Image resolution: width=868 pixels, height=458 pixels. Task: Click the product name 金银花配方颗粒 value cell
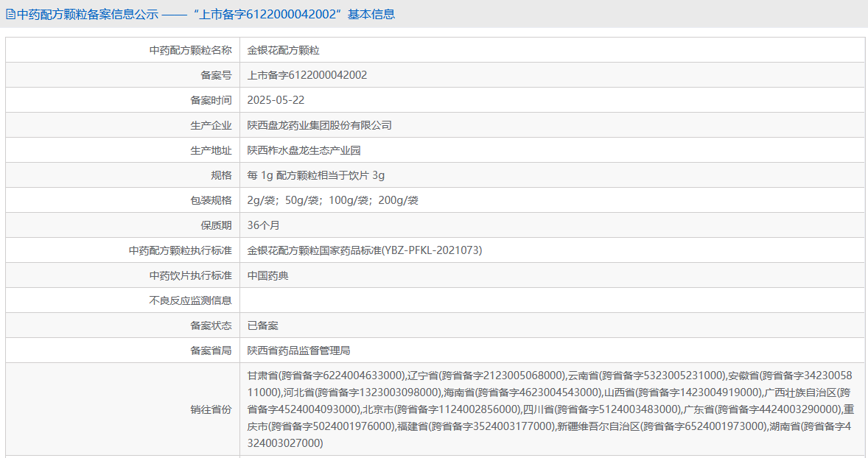pos(283,50)
